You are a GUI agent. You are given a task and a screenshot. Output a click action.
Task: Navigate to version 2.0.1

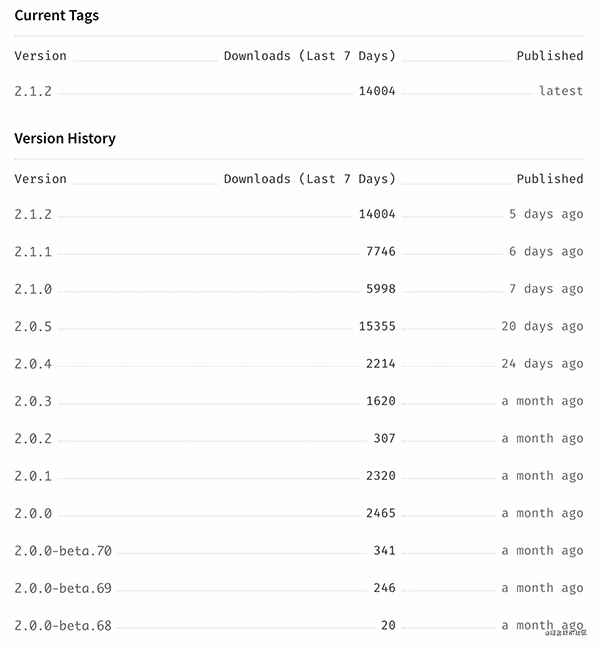33,476
